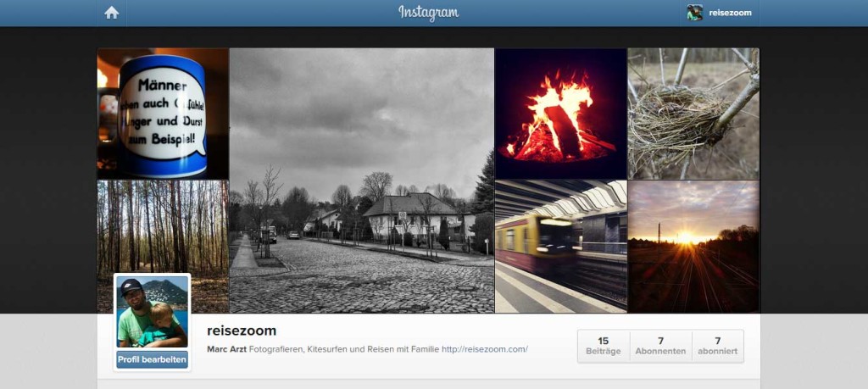
Task: Click the Profil bearbeiten button
Action: point(153,359)
